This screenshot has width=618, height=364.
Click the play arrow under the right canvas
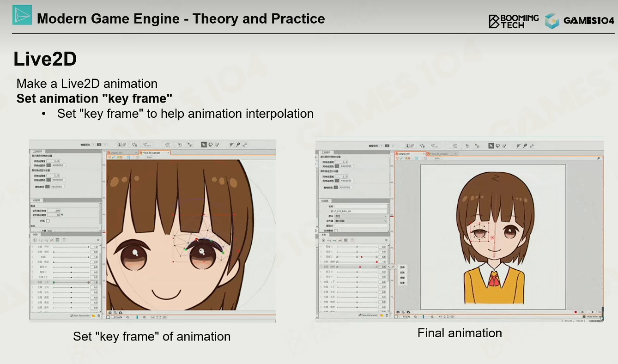[593, 312]
